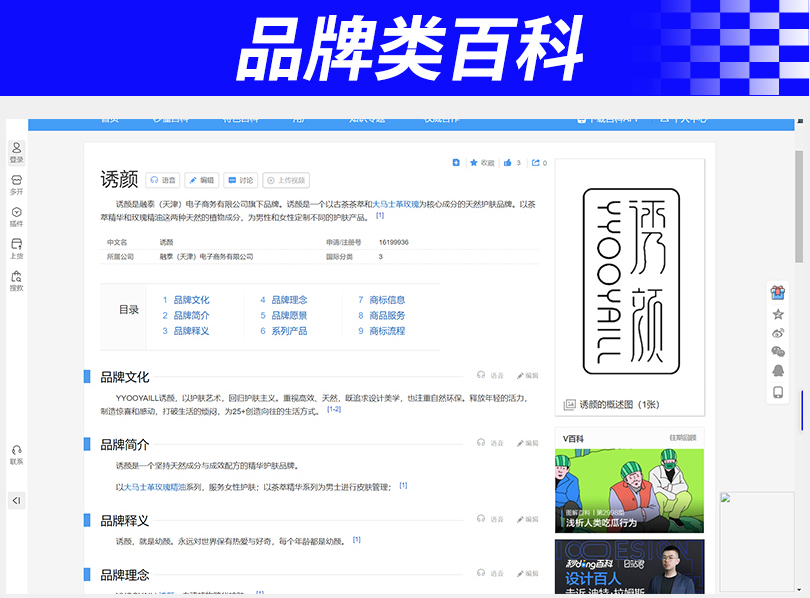Viewport: 810px width, 598px height.
Task: Click the star icon in right floating bar
Action: tap(777, 314)
